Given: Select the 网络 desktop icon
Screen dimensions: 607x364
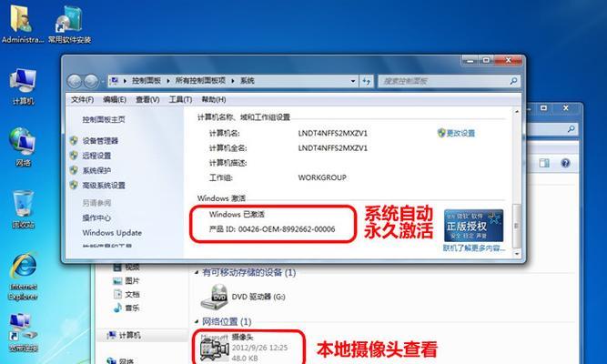Looking at the screenshot, I should tap(23, 147).
